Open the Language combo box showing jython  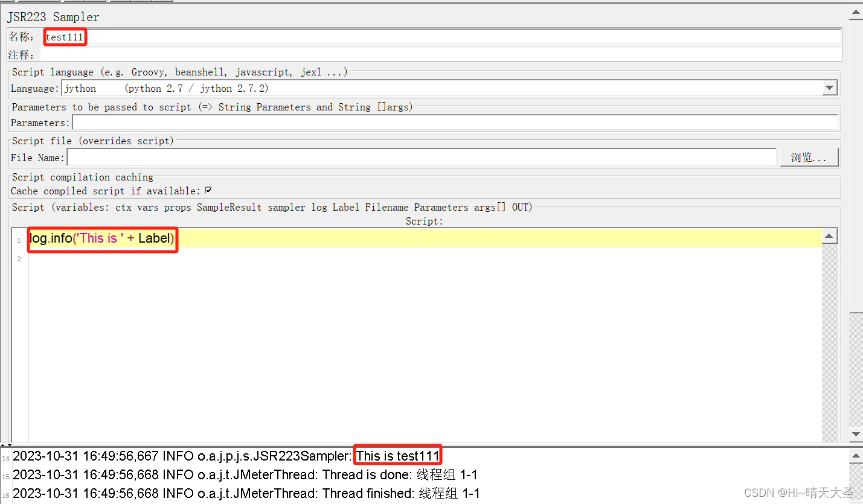point(449,88)
